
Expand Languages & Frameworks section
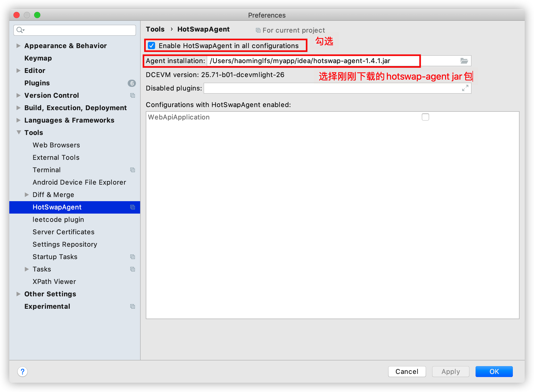click(18, 120)
